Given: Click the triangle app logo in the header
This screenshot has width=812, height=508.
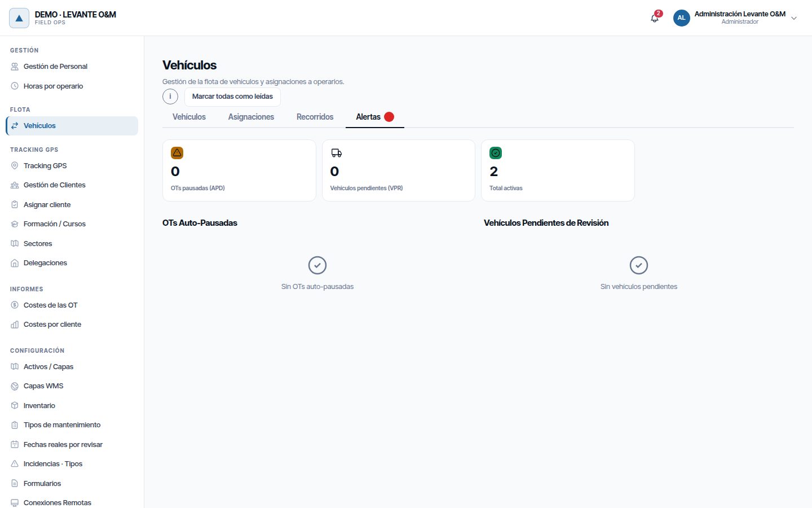Looking at the screenshot, I should click(x=19, y=18).
